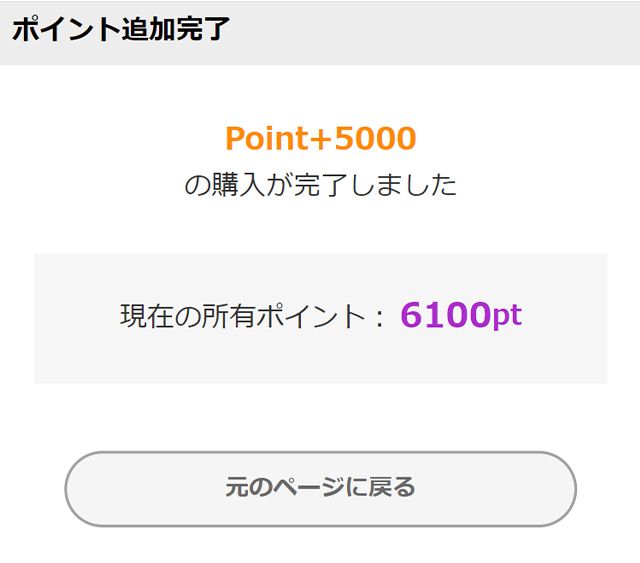The image size is (640, 563).
Task: Click the pt suffix after 6100
Action: (507, 316)
